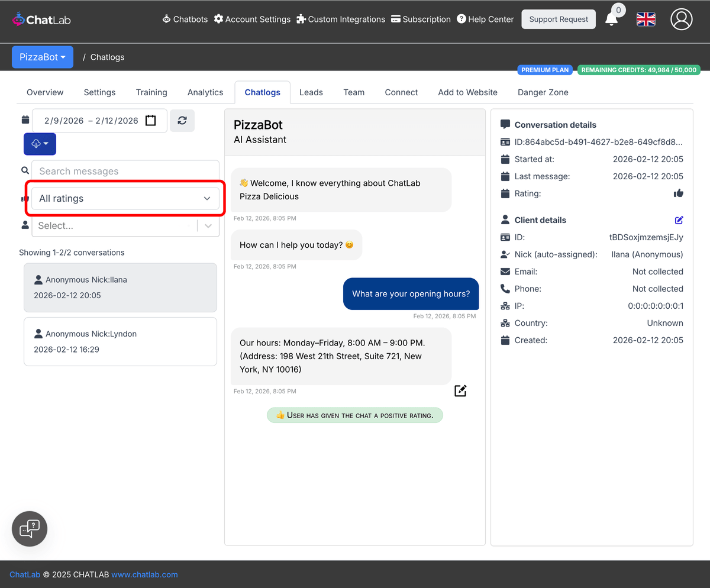Click the refresh chatlogs icon button
Screen dimensions: 710x588
coord(182,121)
